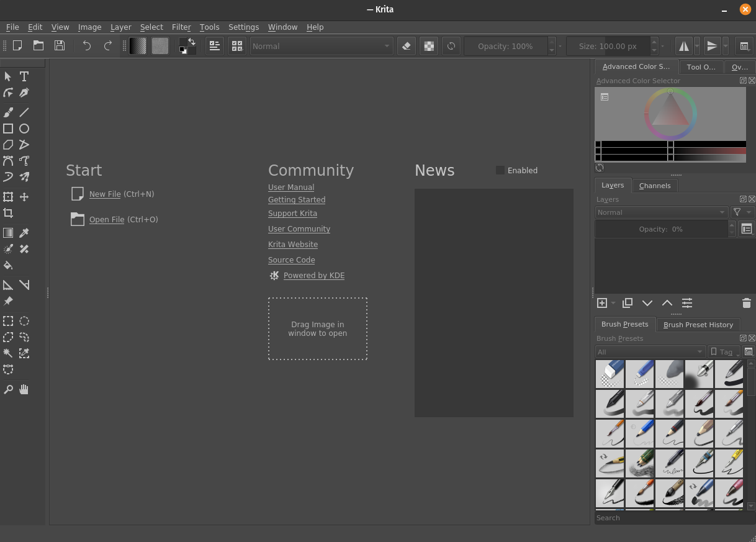Viewport: 756px width, 542px height.
Task: Click the New File link
Action: (x=105, y=194)
